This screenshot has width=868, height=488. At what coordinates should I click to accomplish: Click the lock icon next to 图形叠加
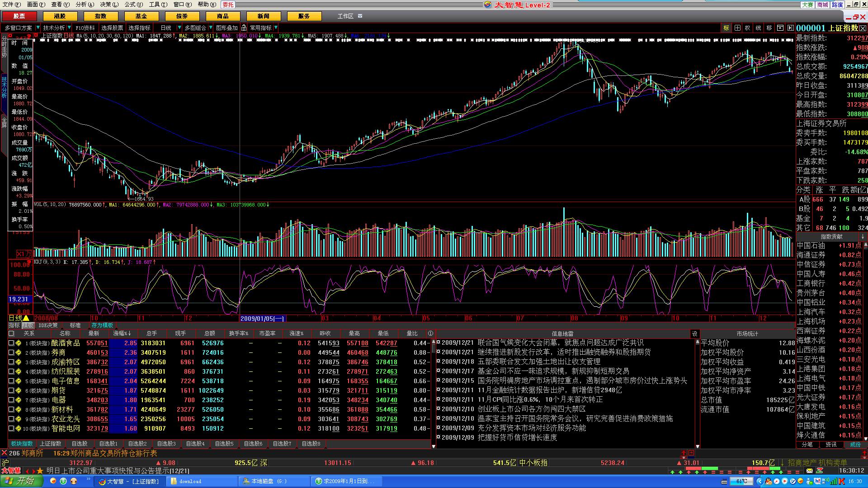click(244, 28)
